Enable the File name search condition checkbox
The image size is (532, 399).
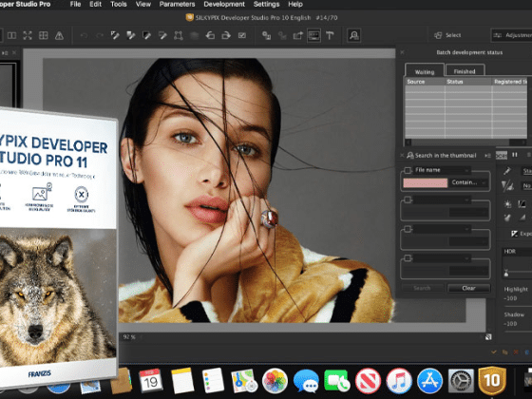click(408, 170)
